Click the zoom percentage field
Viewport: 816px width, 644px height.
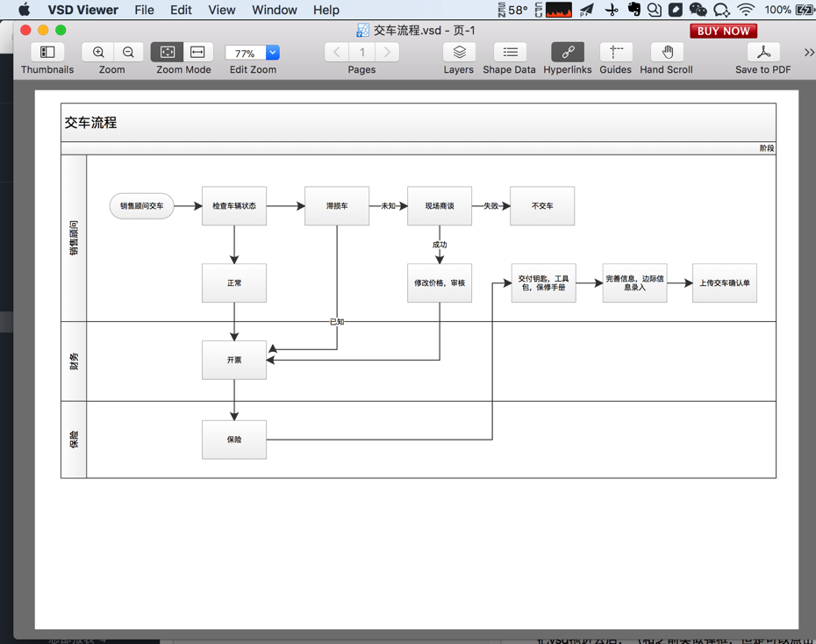[x=246, y=53]
